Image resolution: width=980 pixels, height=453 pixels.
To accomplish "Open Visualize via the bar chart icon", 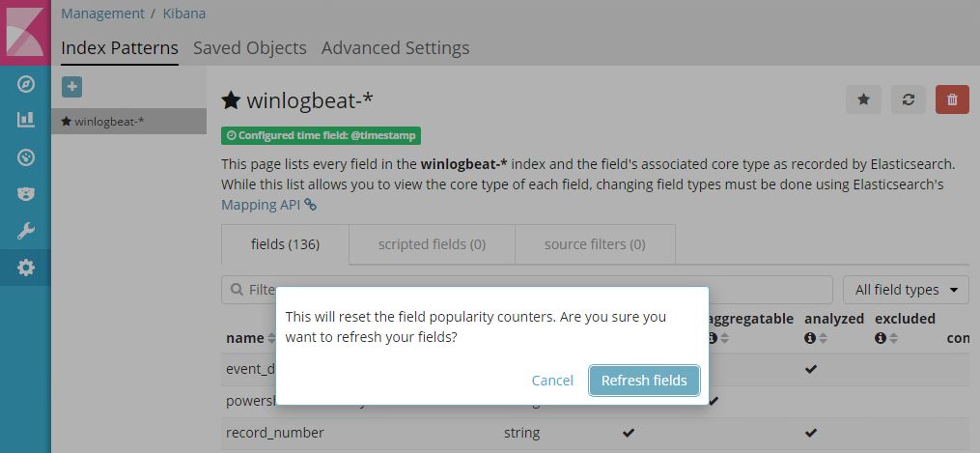I will point(26,120).
